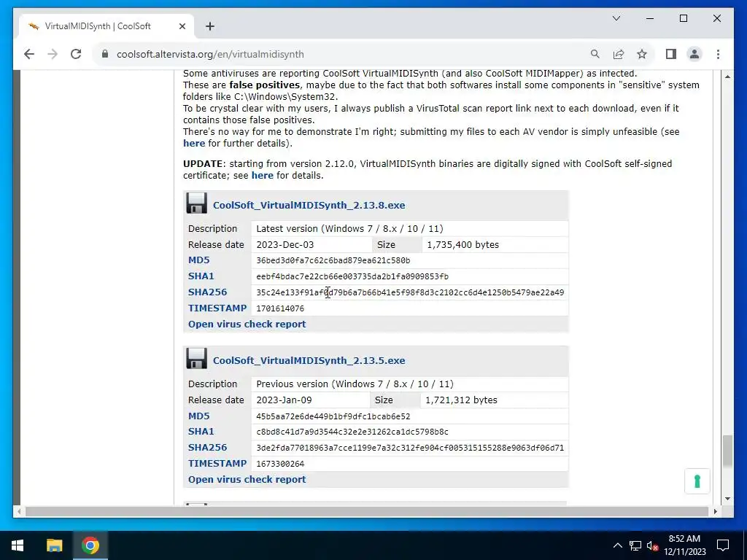
Task: Download CoolSoft_VirtualMIDISynth_2.13.8.exe
Action: tap(309, 205)
